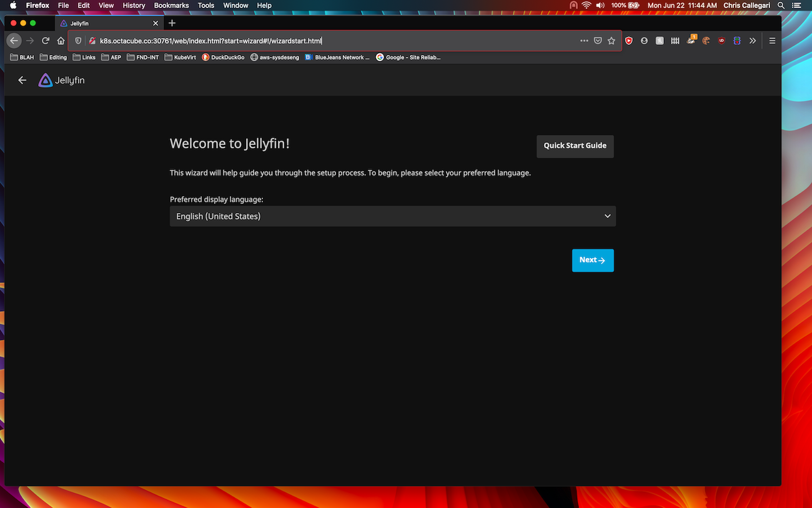
Task: Open tracking protection shield icon
Action: tap(78, 41)
